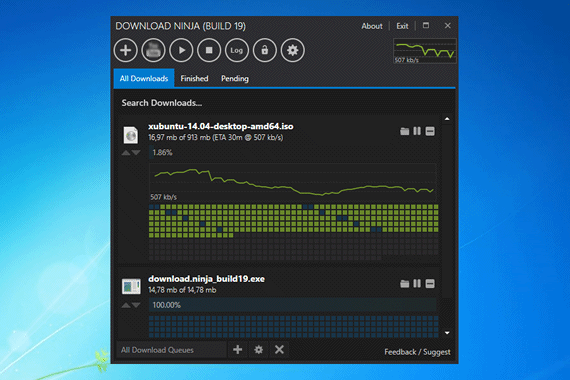Select download.ninja_build19.exe file name
The image size is (570, 380).
206,279
